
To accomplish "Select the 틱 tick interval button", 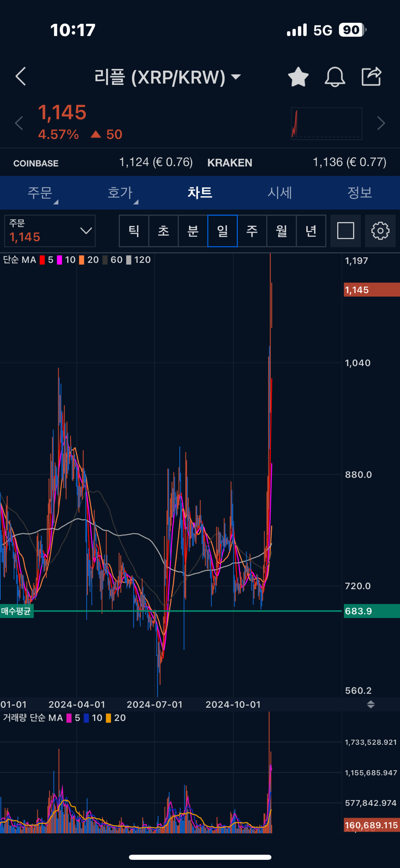I will click(134, 231).
